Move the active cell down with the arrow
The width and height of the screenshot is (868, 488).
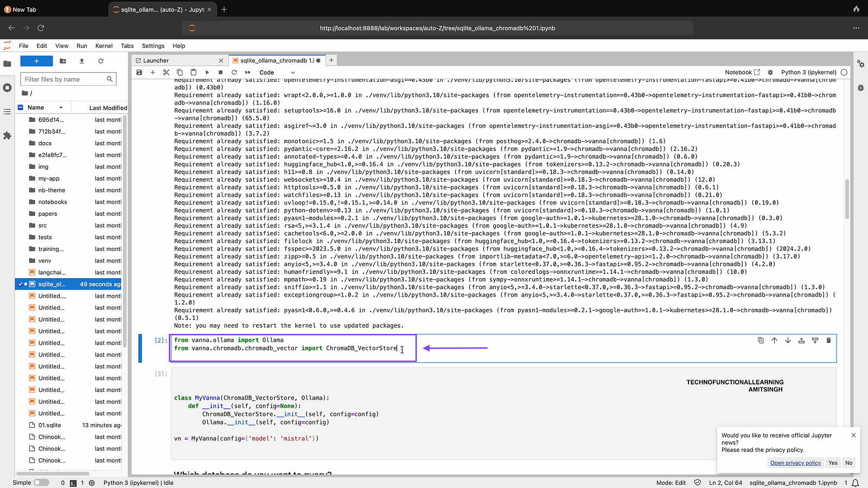tap(788, 341)
